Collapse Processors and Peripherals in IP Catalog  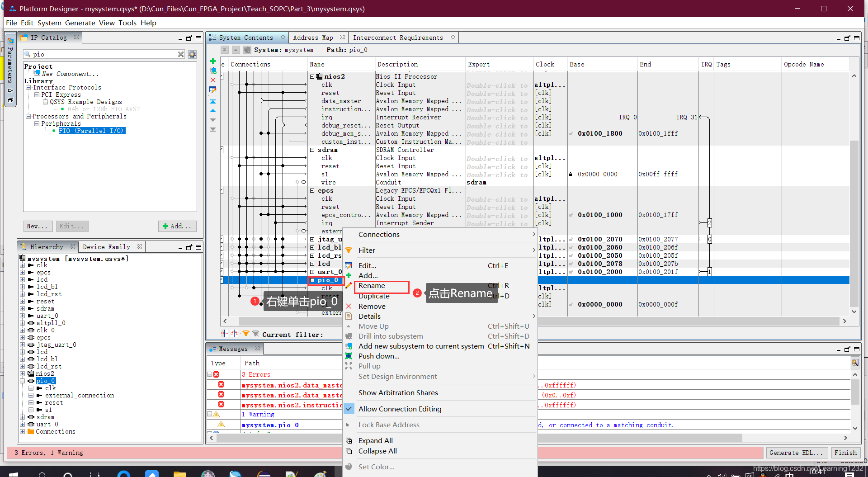pyautogui.click(x=28, y=116)
